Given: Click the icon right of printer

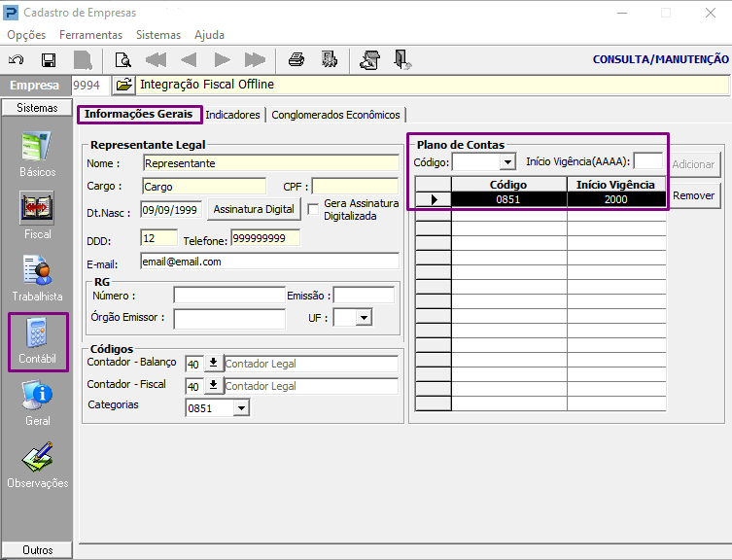Looking at the screenshot, I should pyautogui.click(x=330, y=59).
